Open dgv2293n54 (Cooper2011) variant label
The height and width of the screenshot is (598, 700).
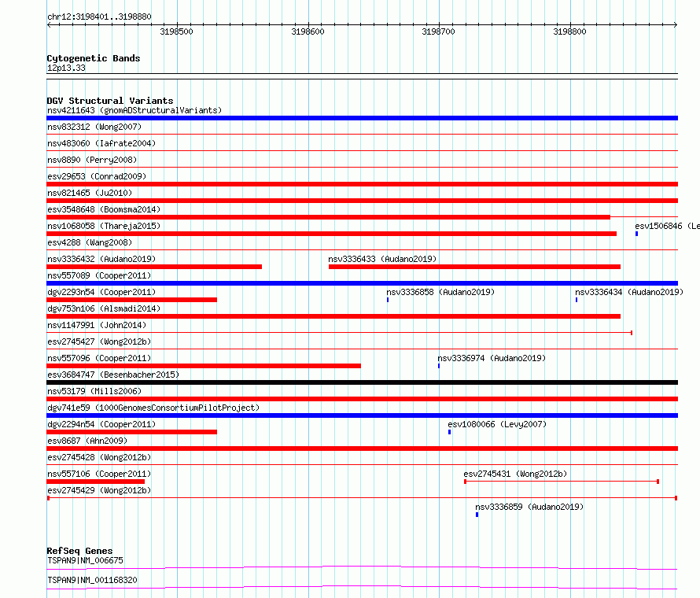coord(101,292)
